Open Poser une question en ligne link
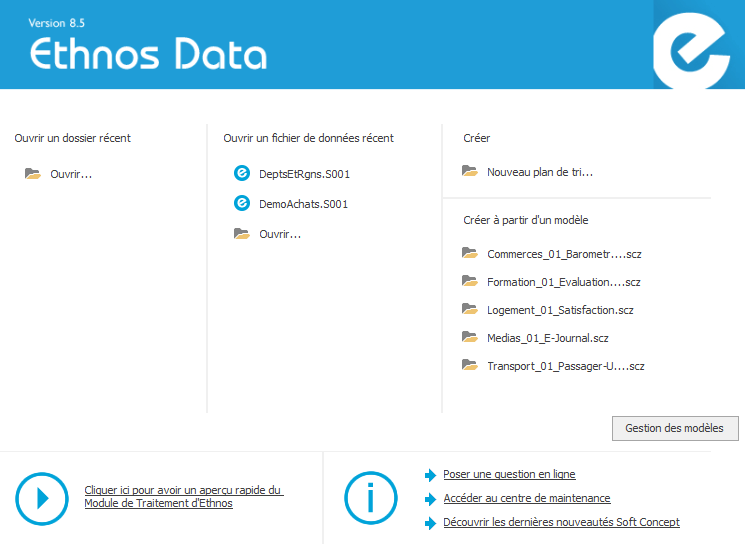The height and width of the screenshot is (544, 745). coord(509,474)
